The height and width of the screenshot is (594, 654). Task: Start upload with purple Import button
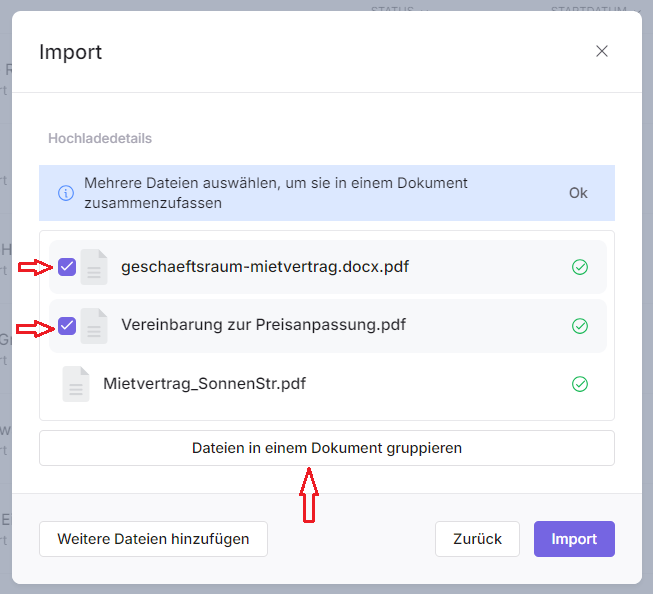574,539
